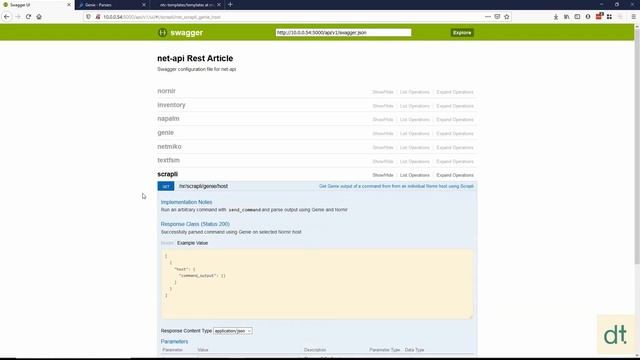Expand the textfsm API section
This screenshot has width=640, height=360.
[169, 160]
